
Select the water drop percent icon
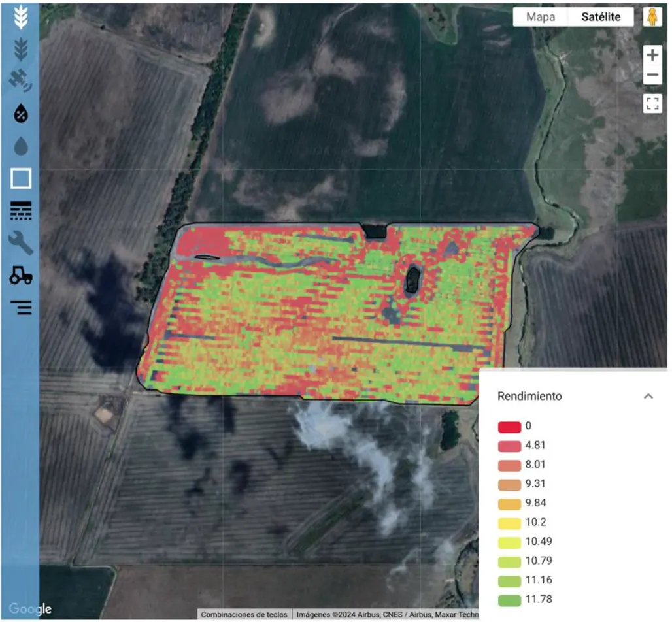(x=20, y=113)
